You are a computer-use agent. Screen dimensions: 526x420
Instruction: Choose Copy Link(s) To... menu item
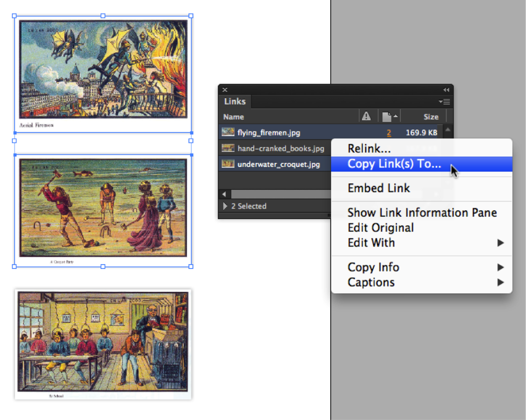(x=421, y=163)
